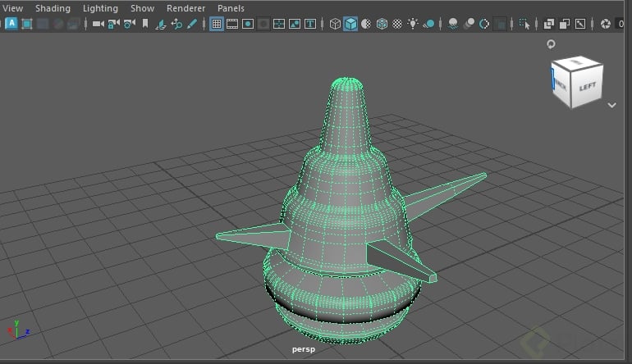Viewport: 632px width, 364px height.
Task: Click the grease pencil icon
Action: [192, 24]
